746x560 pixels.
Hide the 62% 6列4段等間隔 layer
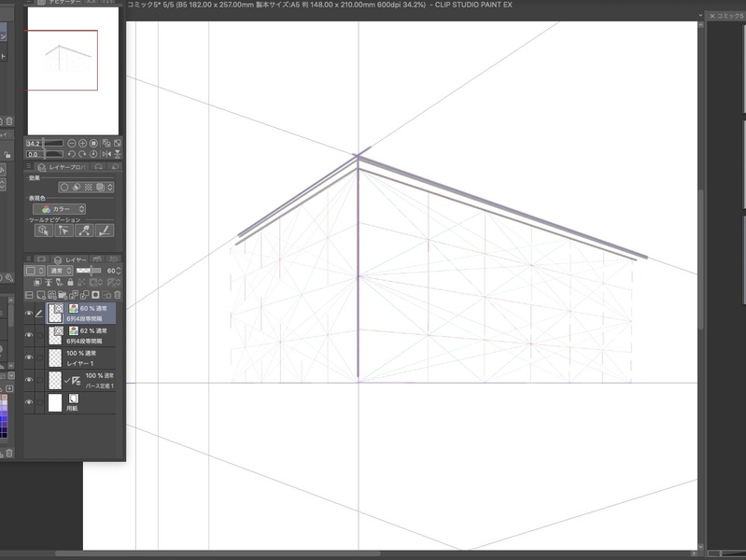[x=29, y=335]
